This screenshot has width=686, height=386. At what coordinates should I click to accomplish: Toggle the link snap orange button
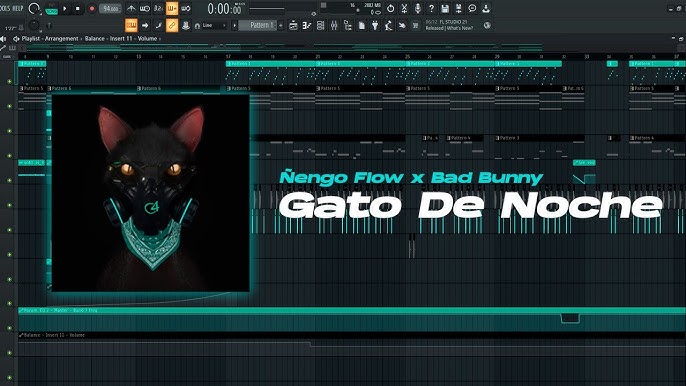172,25
